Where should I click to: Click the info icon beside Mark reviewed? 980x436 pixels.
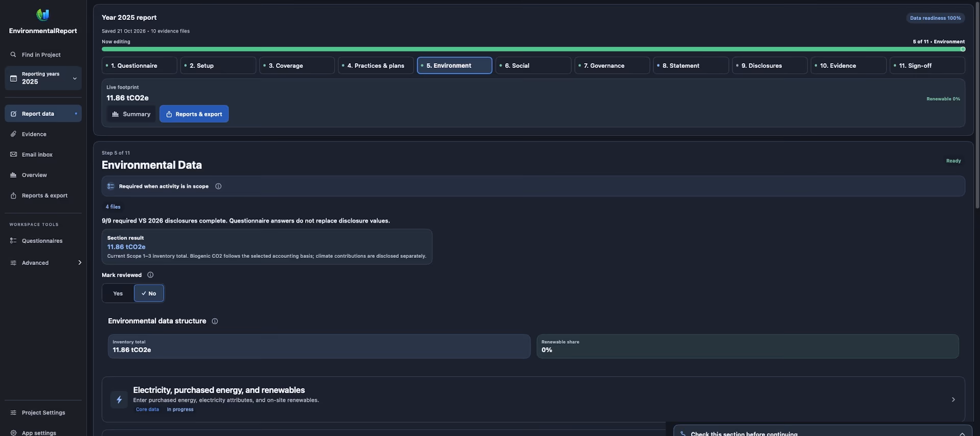click(150, 275)
